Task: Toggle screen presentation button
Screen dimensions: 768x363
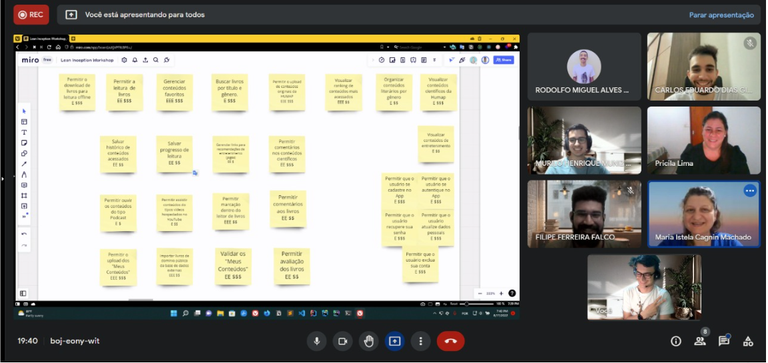Action: coord(395,341)
